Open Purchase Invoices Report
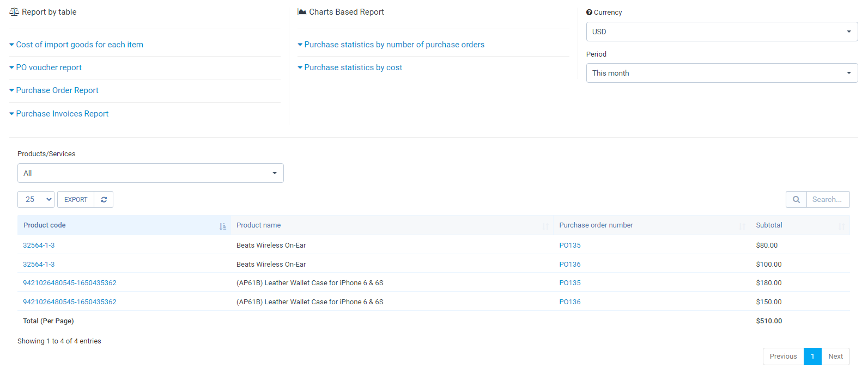The width and height of the screenshot is (868, 375). click(62, 114)
